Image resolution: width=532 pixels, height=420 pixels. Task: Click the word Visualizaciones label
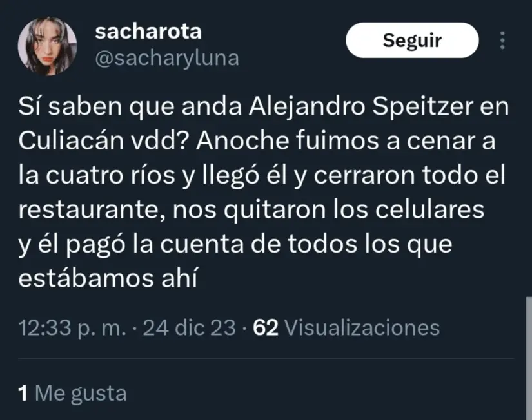pyautogui.click(x=362, y=328)
